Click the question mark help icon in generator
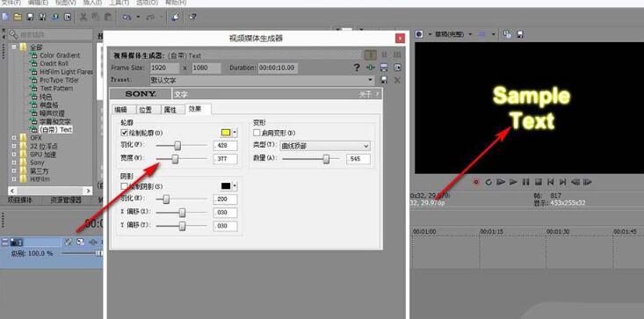 click(x=357, y=68)
